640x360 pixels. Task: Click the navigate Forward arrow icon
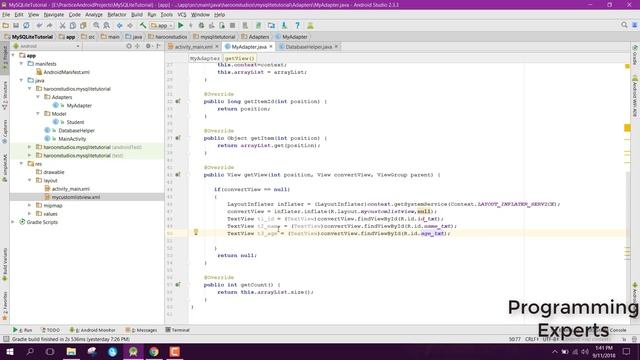point(130,25)
